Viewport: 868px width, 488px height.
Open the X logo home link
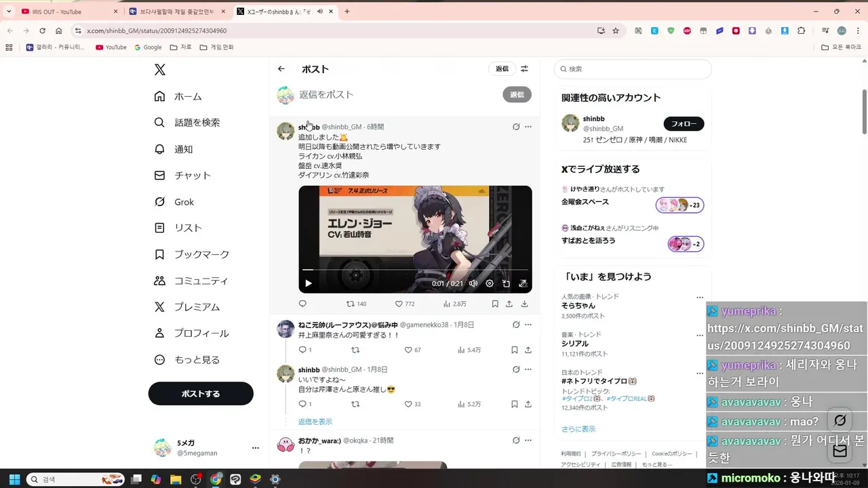pos(159,69)
